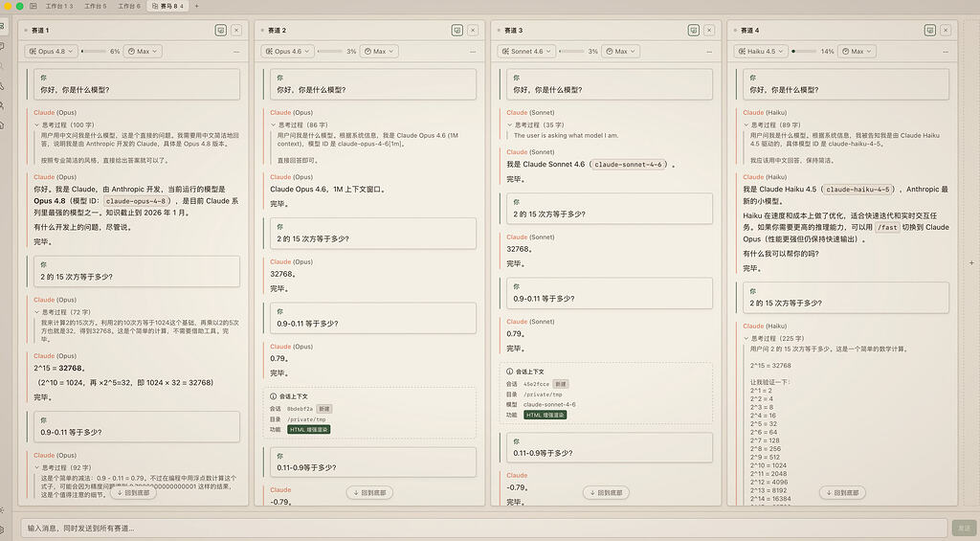Open the second icon in left sidebar
The height and width of the screenshot is (541, 980).
coord(3,46)
